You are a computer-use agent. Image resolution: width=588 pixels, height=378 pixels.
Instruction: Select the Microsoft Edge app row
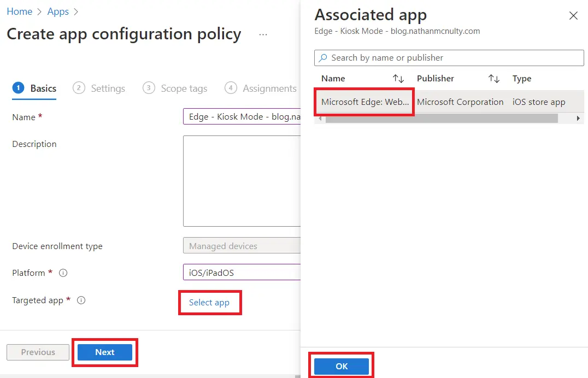(x=364, y=102)
